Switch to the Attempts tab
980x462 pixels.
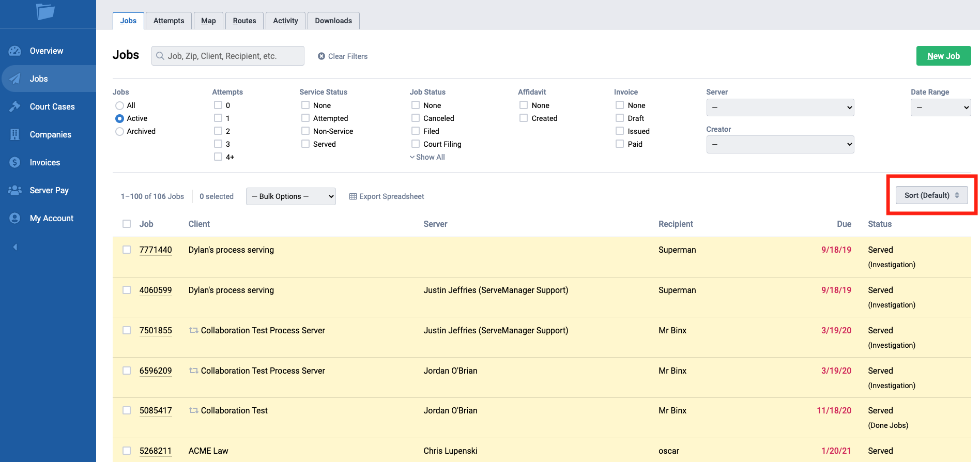(x=169, y=21)
